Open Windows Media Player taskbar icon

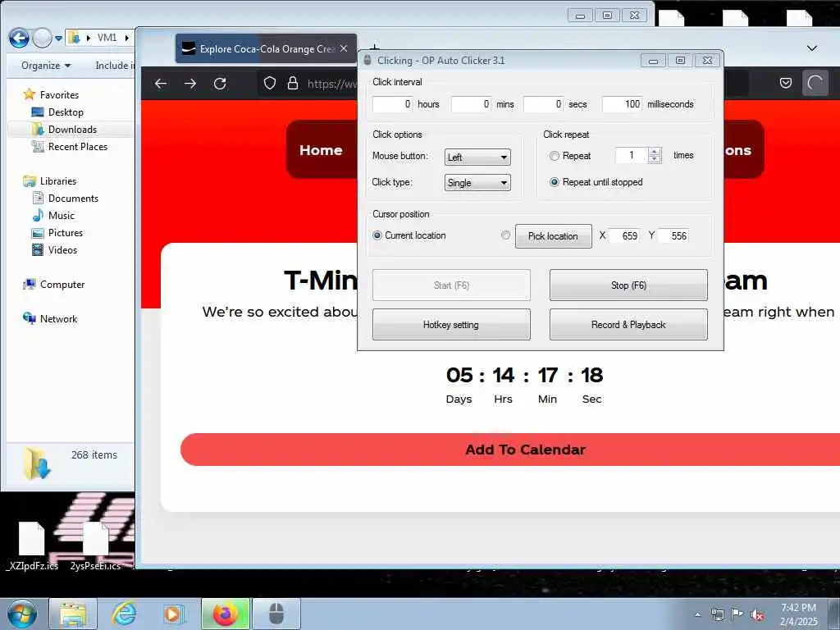174,614
